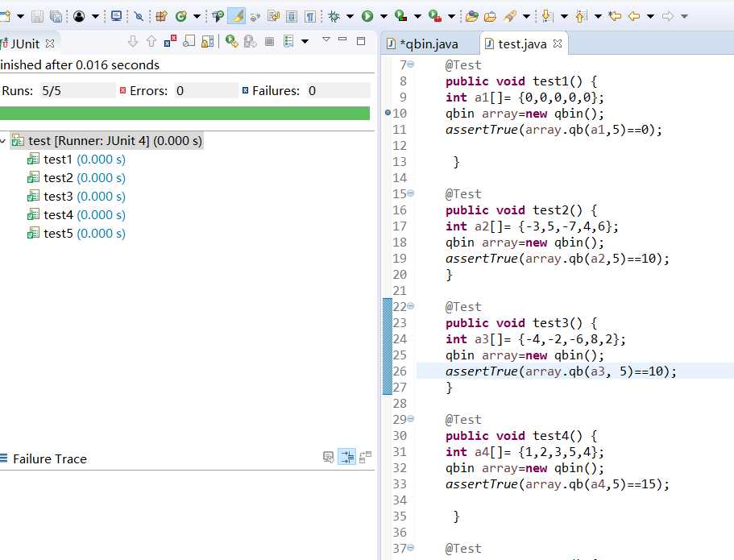Image resolution: width=734 pixels, height=560 pixels.
Task: Select test2 in the JUnit results
Action: [77, 178]
